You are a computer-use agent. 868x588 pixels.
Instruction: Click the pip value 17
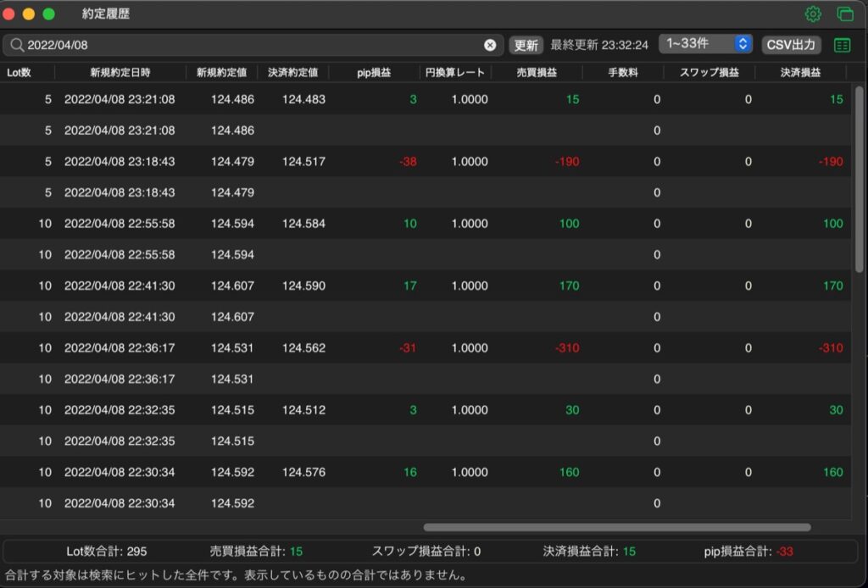(410, 286)
